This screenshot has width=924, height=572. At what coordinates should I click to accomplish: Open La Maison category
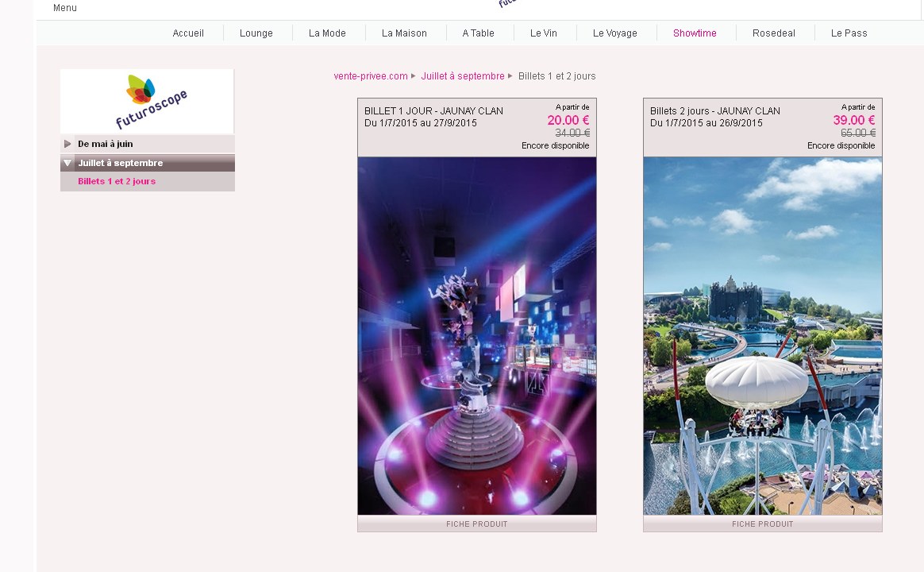coord(404,33)
